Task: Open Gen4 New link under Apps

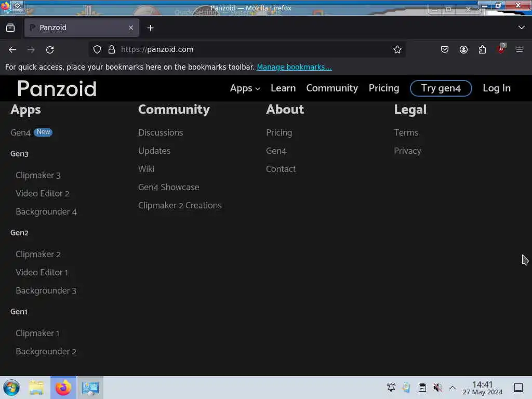Action: coord(31,132)
